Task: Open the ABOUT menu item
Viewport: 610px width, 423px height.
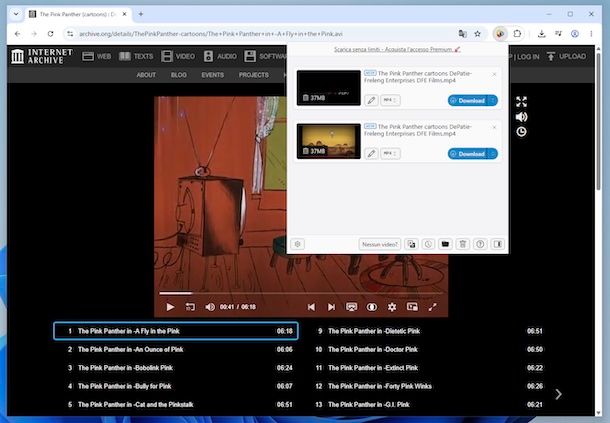Action: point(146,75)
